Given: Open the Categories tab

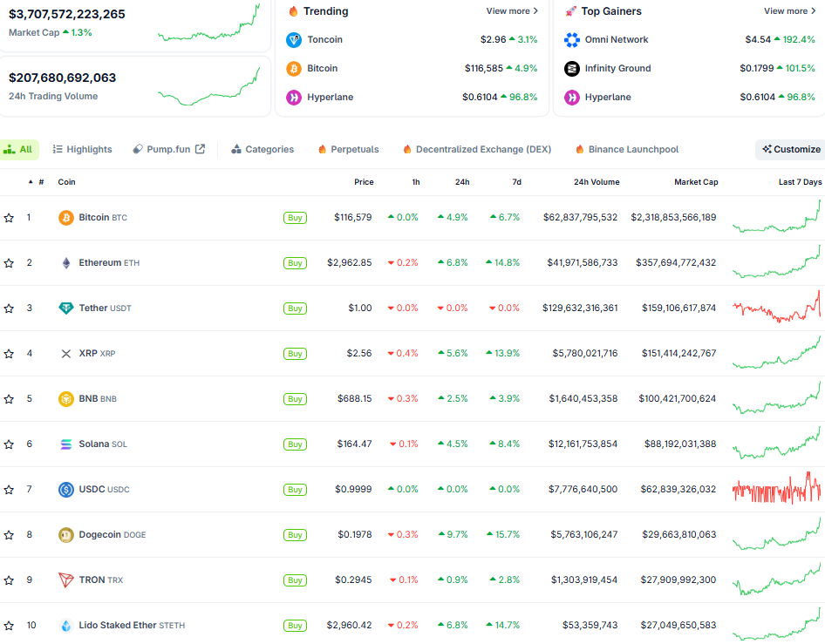Looking at the screenshot, I should point(262,149).
